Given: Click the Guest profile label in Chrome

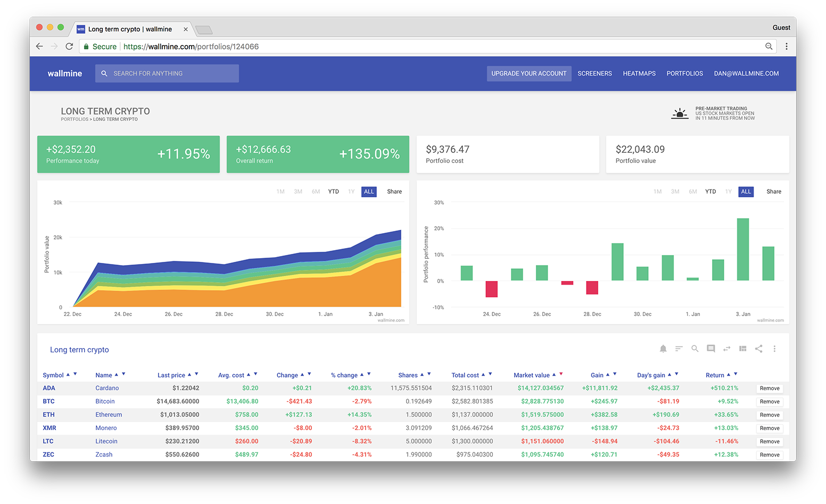Looking at the screenshot, I should tap(781, 28).
